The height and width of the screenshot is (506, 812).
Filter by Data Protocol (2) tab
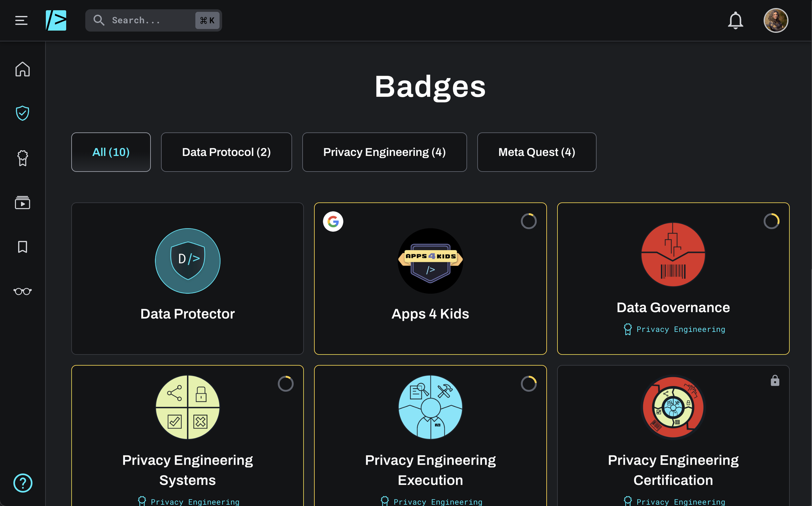(x=226, y=152)
